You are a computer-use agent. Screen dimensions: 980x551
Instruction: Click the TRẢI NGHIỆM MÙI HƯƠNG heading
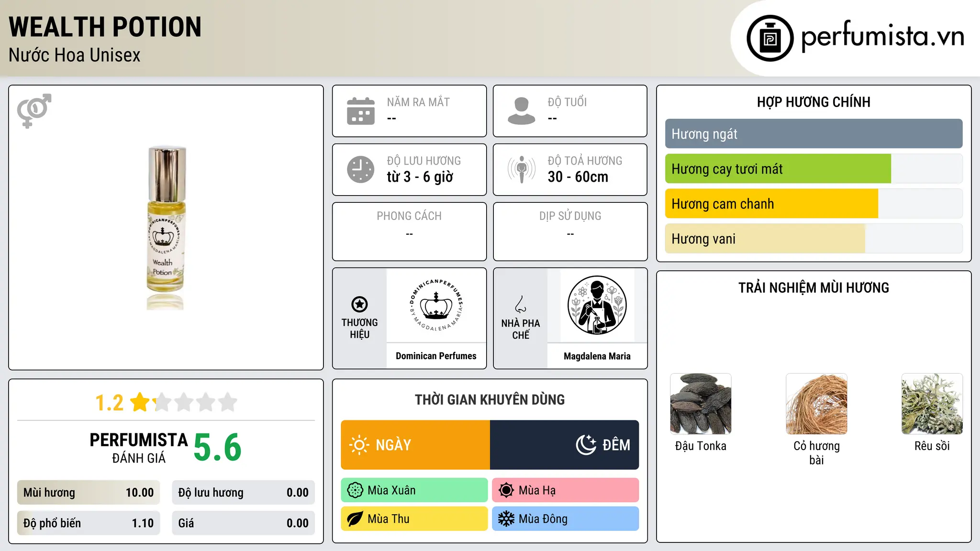click(813, 287)
